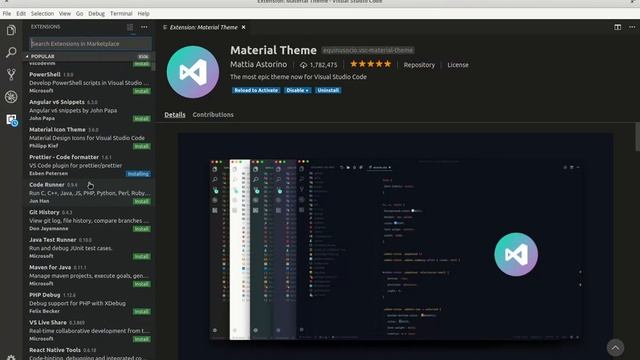Viewport: 640px width, 360px height.
Task: Select Material Icon Theme list entry
Action: point(89,138)
